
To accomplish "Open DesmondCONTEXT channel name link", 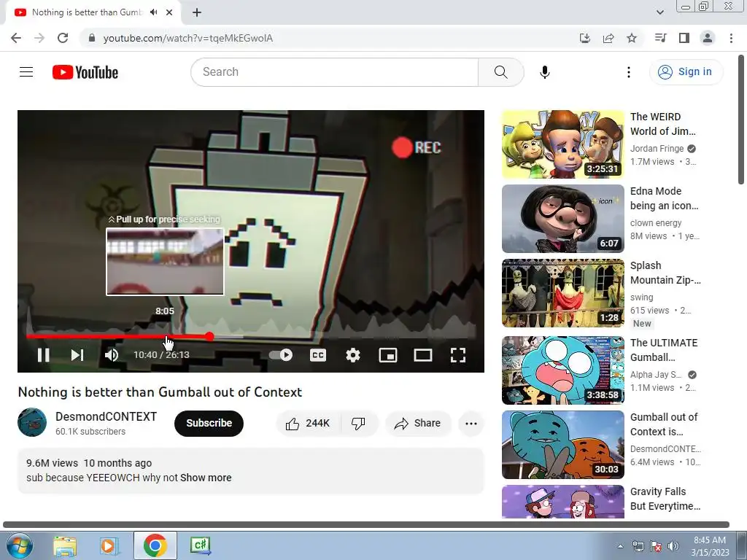I will pos(106,416).
